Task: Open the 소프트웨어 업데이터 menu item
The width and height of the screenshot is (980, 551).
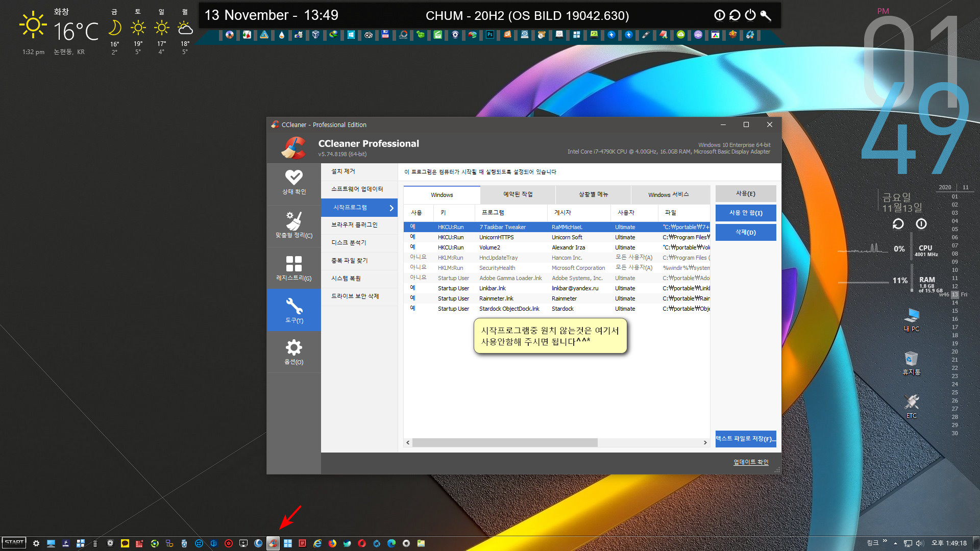Action: 359,189
